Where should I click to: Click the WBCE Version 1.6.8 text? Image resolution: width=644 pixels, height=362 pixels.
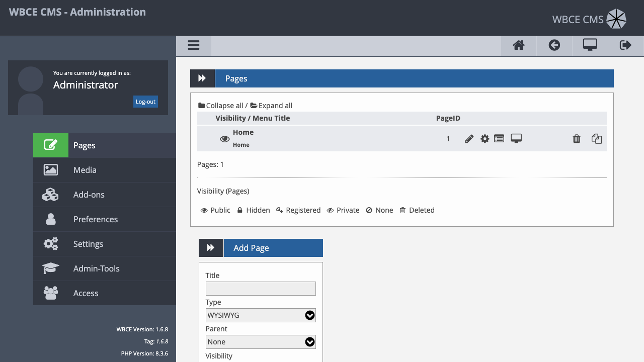point(142,329)
